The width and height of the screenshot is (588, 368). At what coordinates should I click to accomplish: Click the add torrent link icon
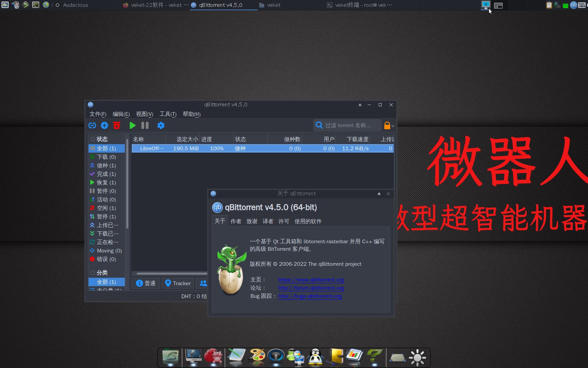click(92, 125)
